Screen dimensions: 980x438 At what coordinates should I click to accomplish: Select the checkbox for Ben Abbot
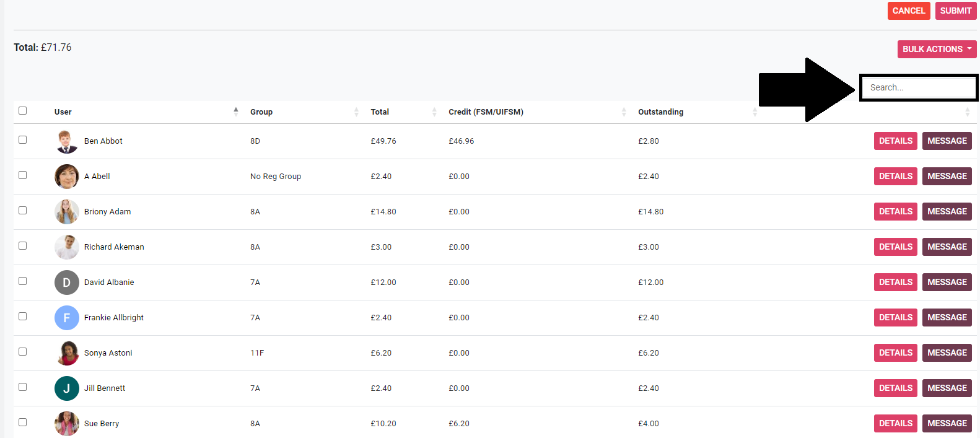(23, 140)
